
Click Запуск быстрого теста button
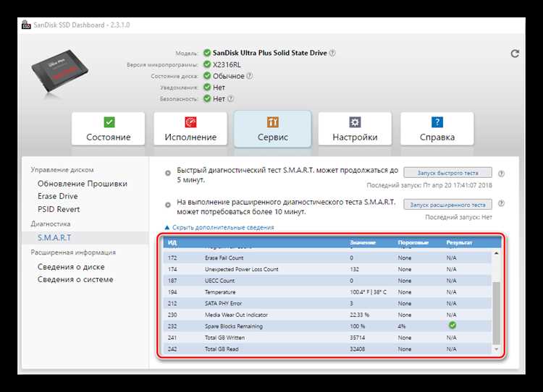pyautogui.click(x=447, y=173)
